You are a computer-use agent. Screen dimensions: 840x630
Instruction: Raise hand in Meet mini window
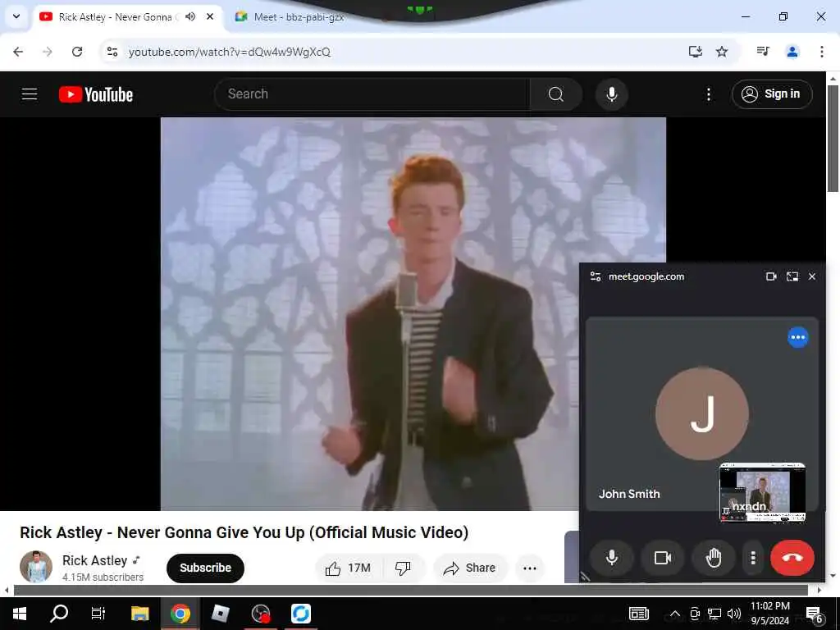[713, 558]
